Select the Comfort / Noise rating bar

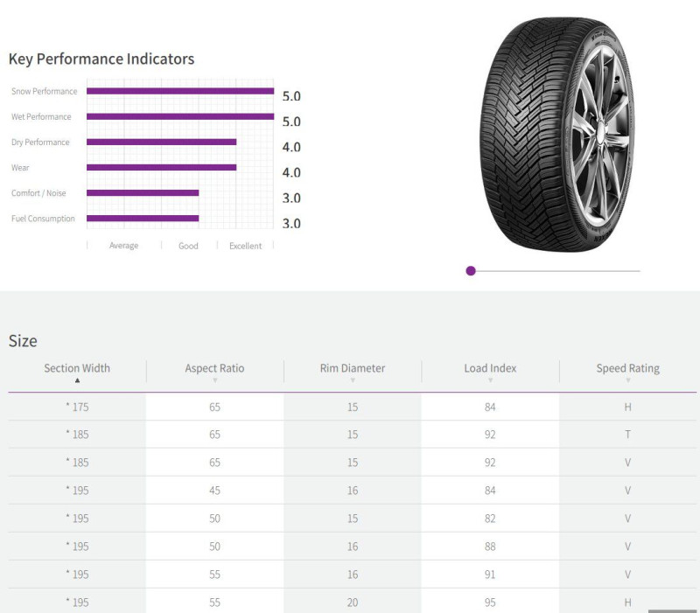[143, 193]
